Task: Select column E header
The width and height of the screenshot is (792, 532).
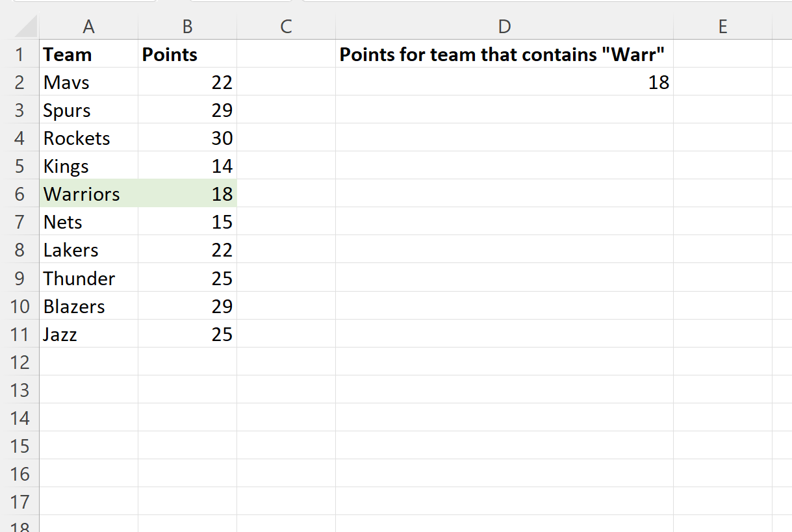Action: click(x=722, y=26)
